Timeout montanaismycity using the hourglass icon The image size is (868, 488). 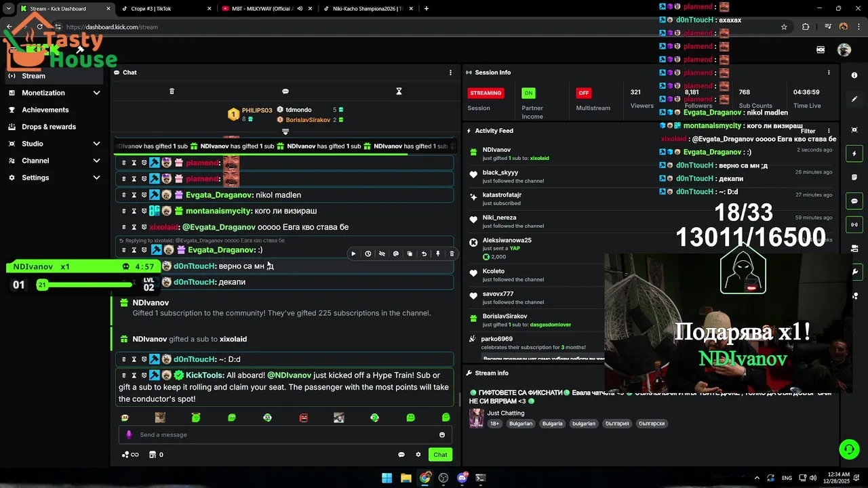tap(134, 211)
